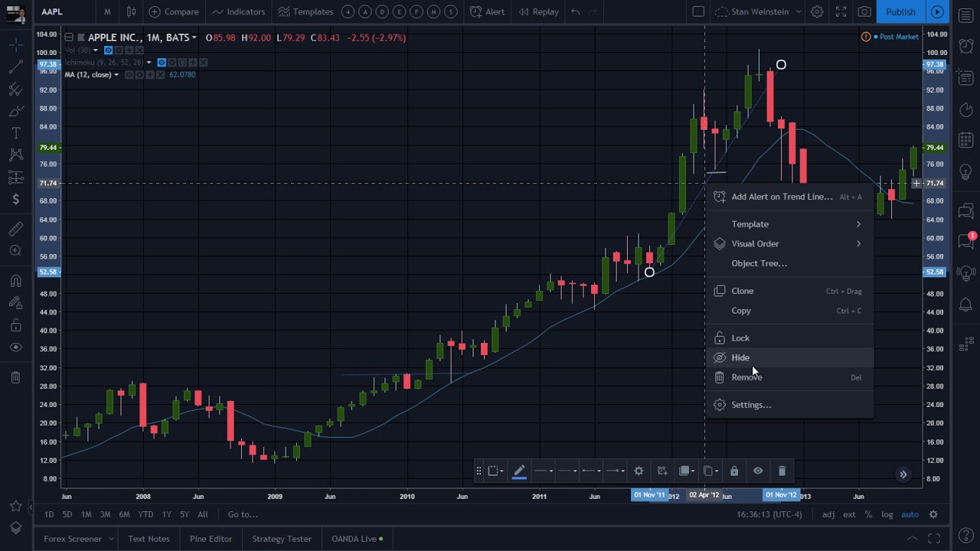Select Object Tree from context menu
This screenshot has height=551, width=980.
789,263
